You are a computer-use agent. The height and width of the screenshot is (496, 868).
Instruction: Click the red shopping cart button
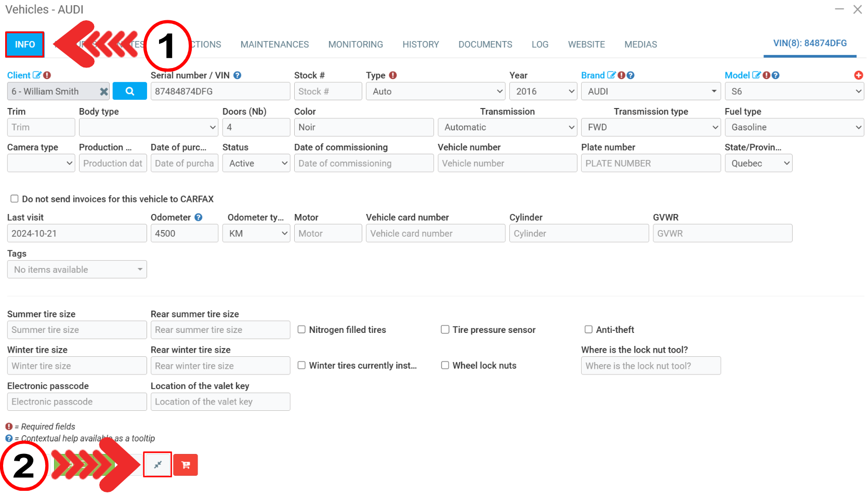[186, 465]
